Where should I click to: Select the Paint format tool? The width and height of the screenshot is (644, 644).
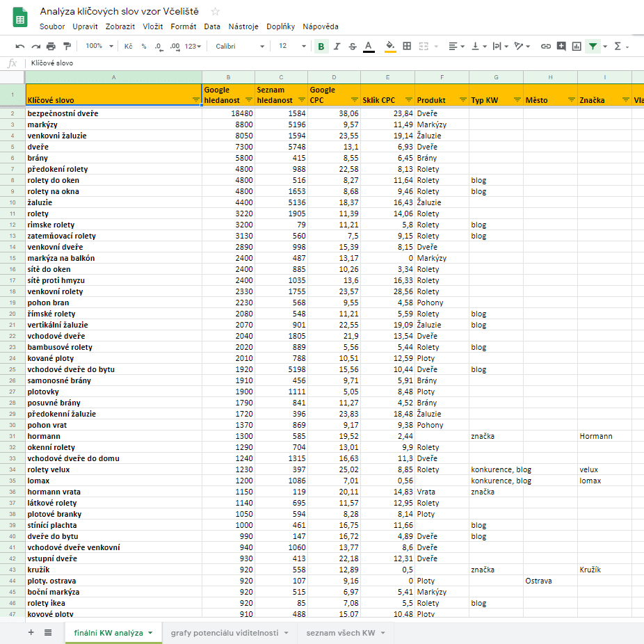pos(67,47)
